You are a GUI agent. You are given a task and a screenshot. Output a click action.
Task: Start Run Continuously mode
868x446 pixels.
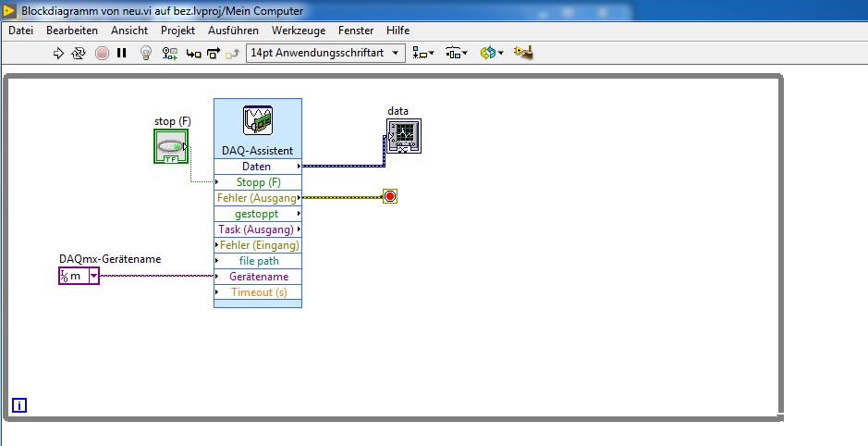(x=79, y=53)
